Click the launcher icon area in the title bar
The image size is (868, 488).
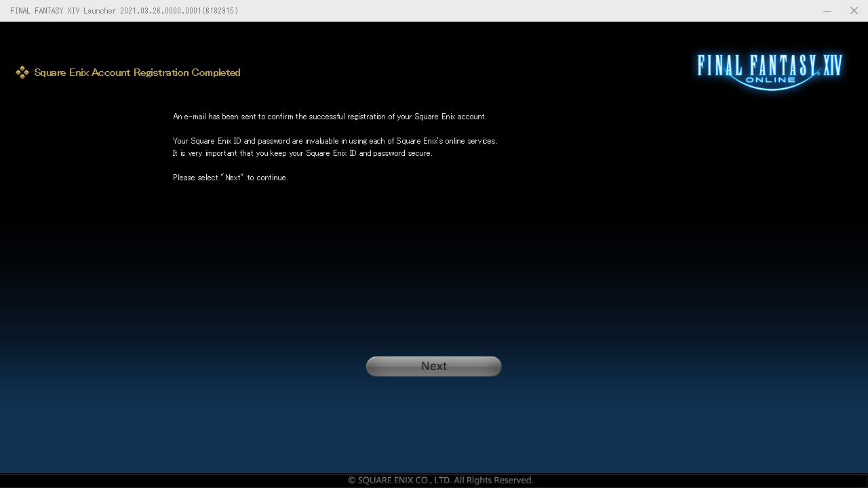click(7, 10)
